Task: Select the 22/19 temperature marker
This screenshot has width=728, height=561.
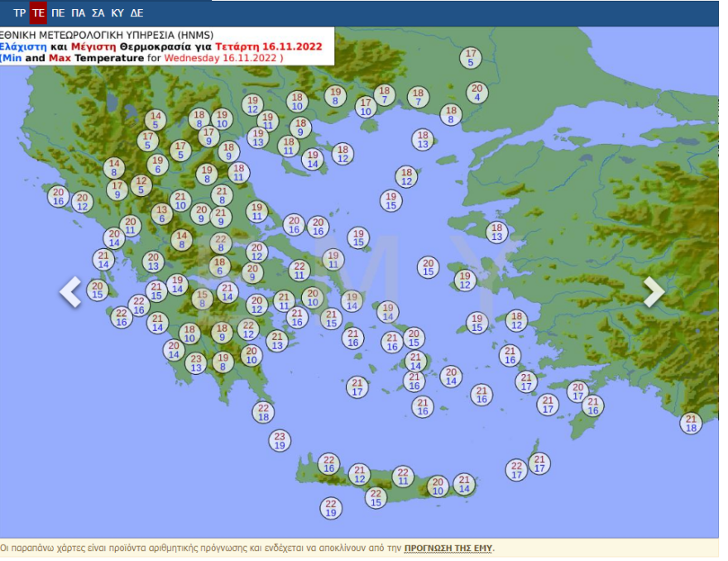Action: pos(331,508)
